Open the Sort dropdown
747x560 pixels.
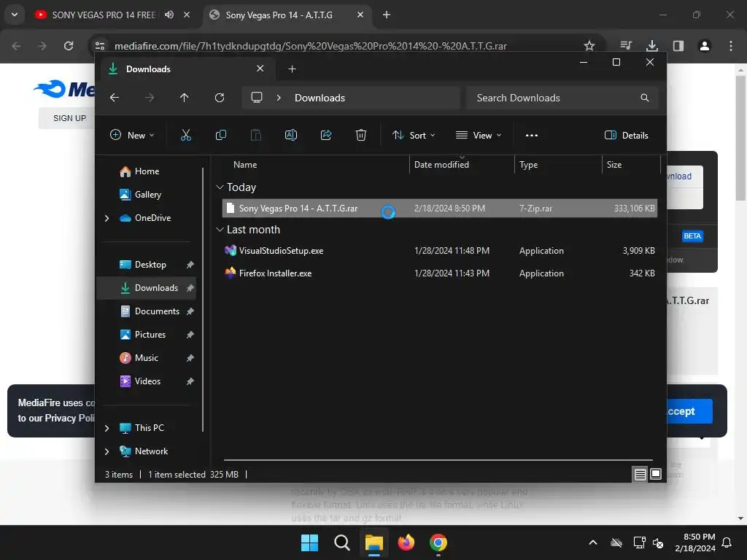pos(414,135)
